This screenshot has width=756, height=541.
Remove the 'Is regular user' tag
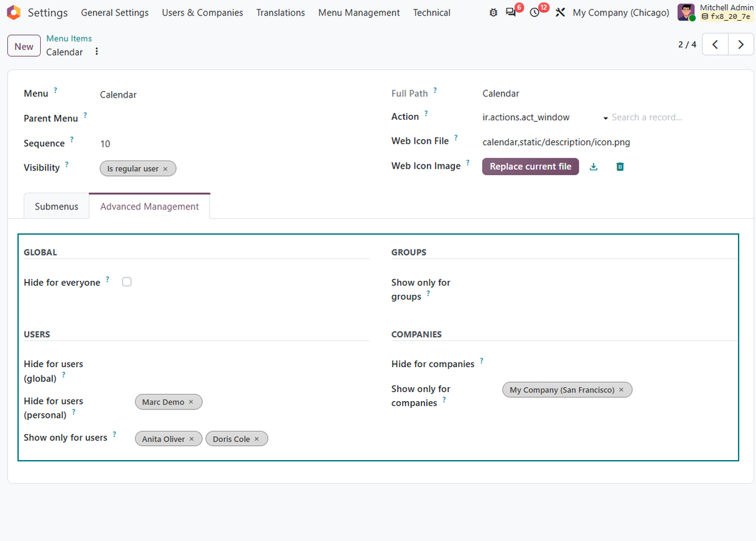pos(165,169)
